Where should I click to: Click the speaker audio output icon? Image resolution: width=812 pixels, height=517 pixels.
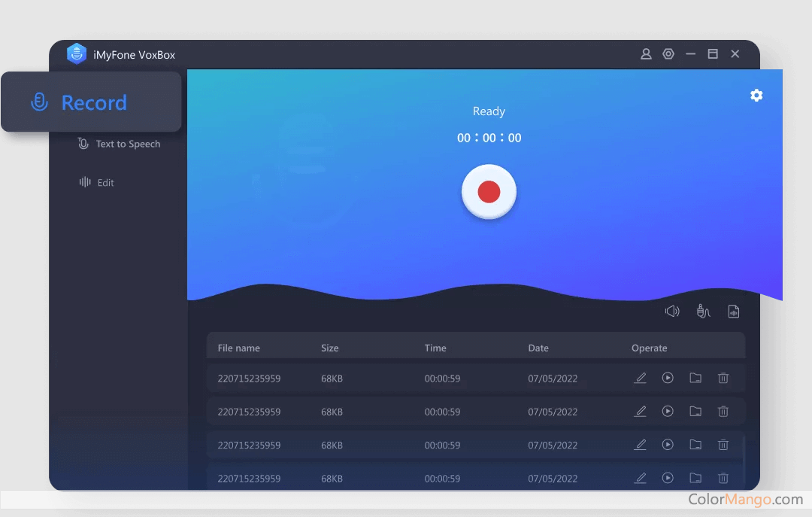(672, 311)
